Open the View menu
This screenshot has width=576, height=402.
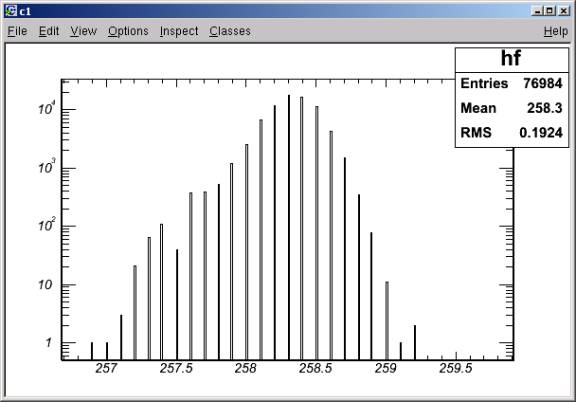point(83,31)
